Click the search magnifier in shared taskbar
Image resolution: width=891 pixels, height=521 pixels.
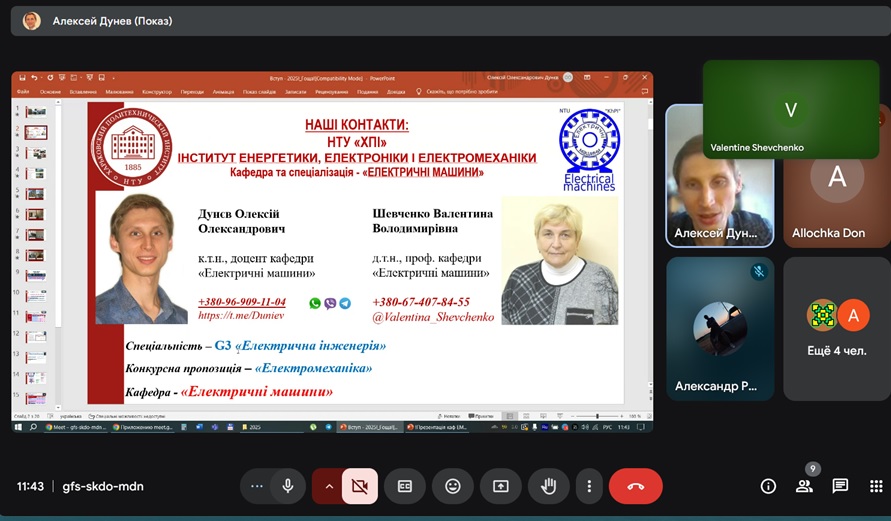33,427
